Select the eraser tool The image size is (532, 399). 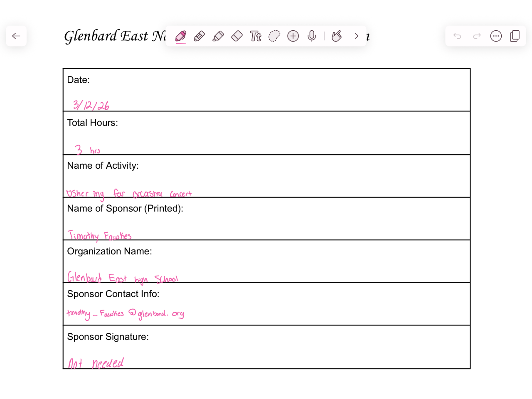[x=237, y=36]
